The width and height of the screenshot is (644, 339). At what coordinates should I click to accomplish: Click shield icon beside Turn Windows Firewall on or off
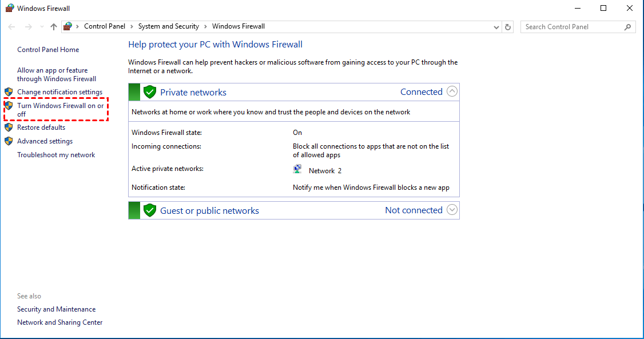pyautogui.click(x=9, y=106)
